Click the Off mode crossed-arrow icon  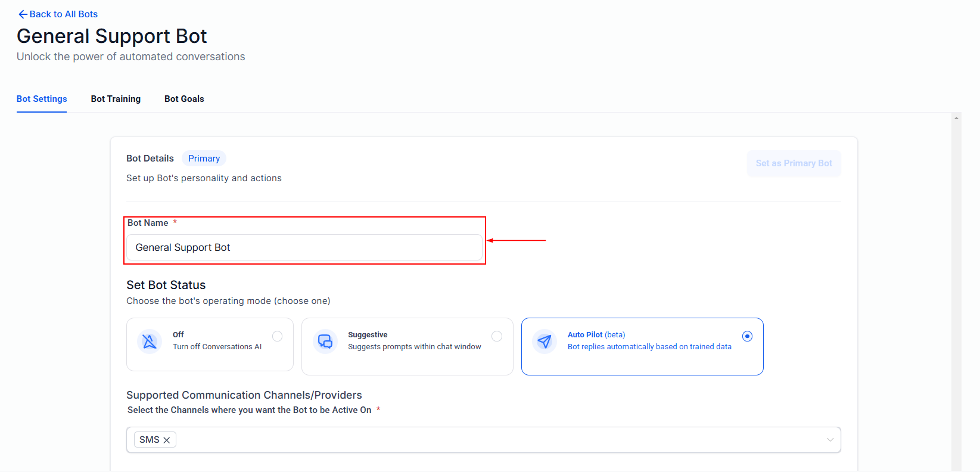150,341
